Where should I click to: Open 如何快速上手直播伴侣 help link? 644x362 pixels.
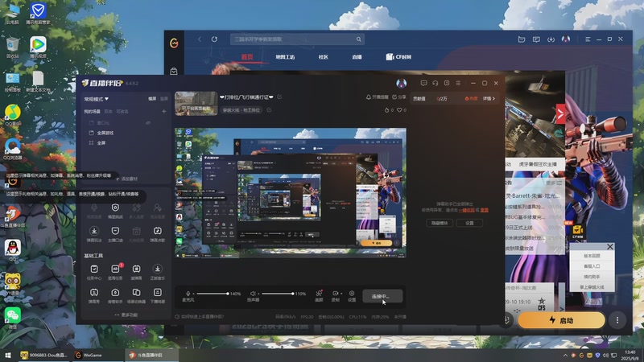[200, 317]
